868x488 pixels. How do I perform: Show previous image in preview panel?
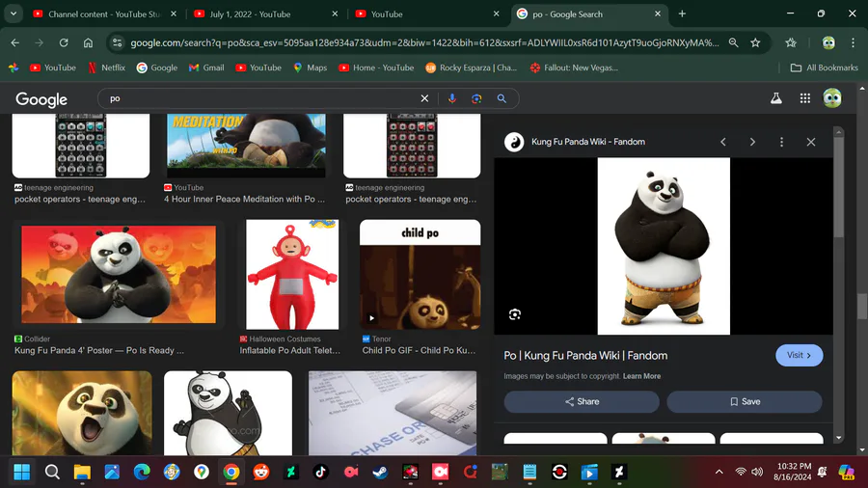point(723,142)
